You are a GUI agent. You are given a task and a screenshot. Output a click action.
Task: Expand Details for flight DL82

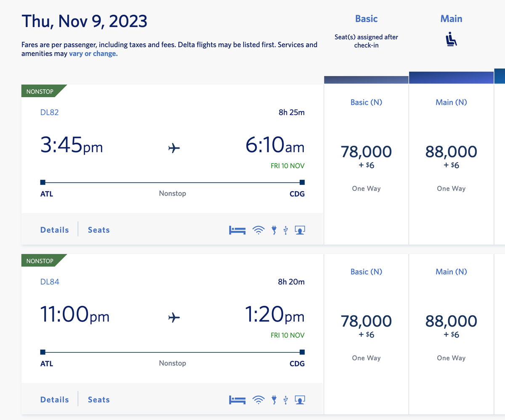point(54,230)
